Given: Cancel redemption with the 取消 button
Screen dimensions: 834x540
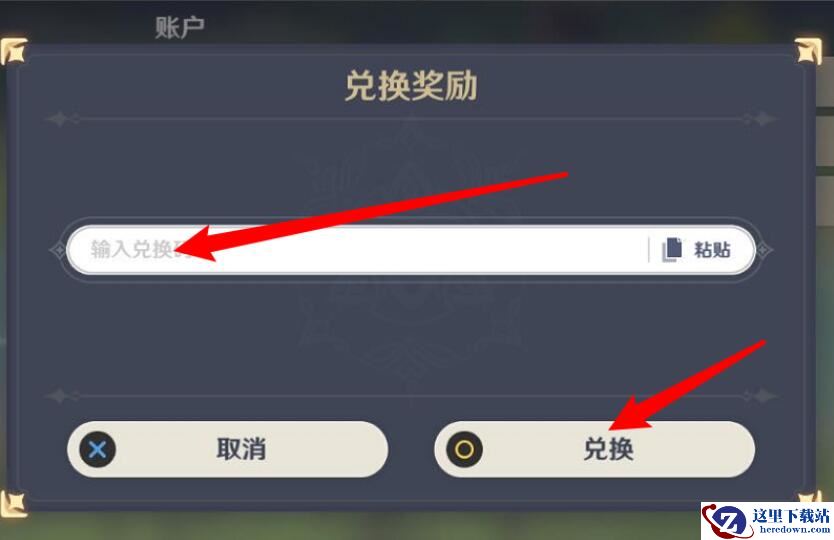Looking at the screenshot, I should click(x=228, y=450).
